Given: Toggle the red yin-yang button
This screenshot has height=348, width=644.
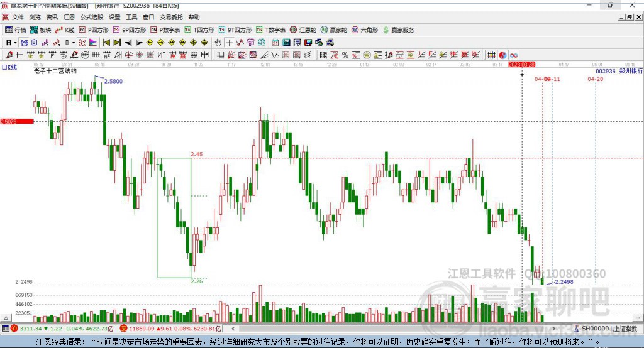Looking at the screenshot, I should 502,55.
